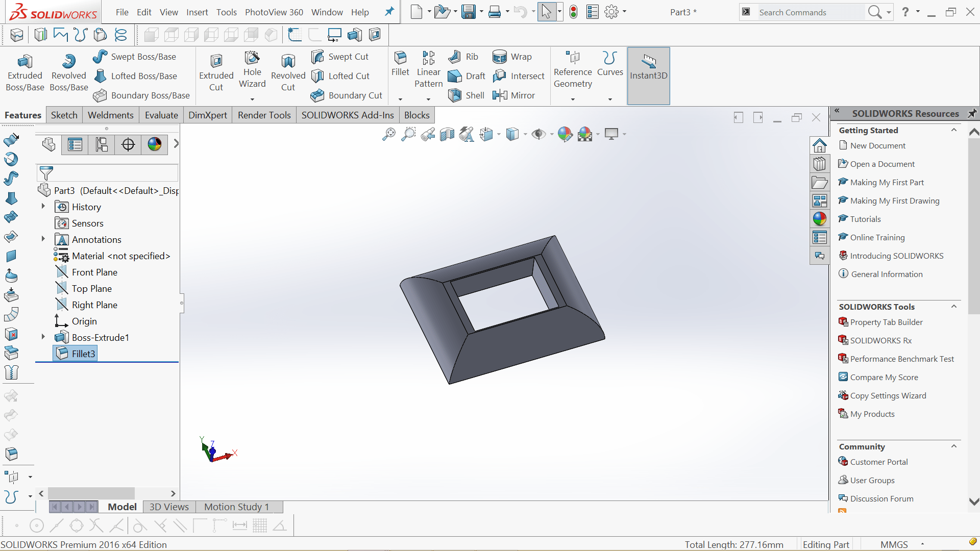
Task: Open the MMGS unit system dropdown
Action: click(x=922, y=544)
